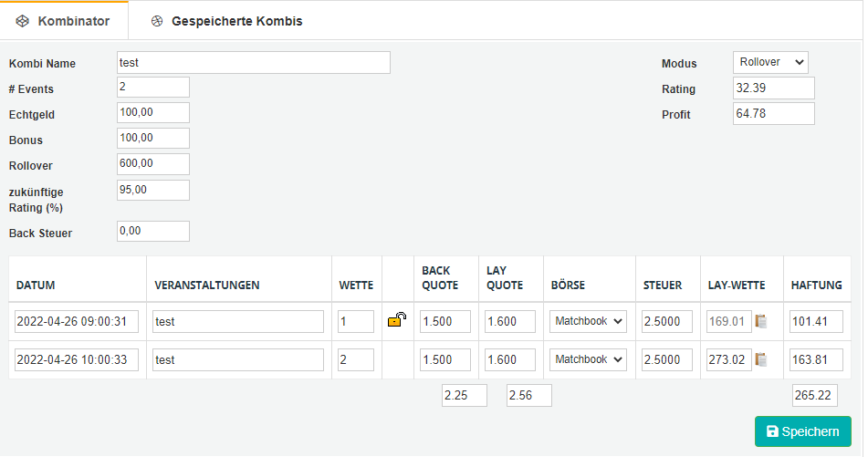Screen dimensions: 868x457
Task: Select the Kombinator tab
Action: click(x=64, y=21)
